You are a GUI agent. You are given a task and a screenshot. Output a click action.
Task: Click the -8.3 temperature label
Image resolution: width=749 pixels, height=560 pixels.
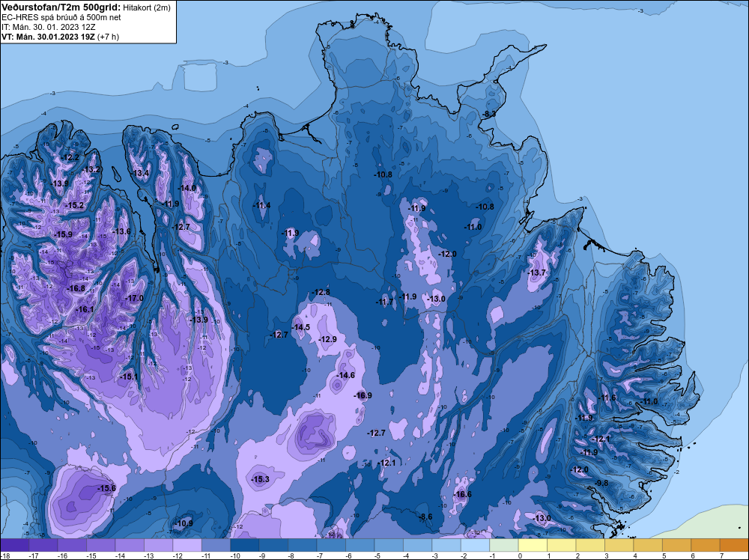click(489, 114)
